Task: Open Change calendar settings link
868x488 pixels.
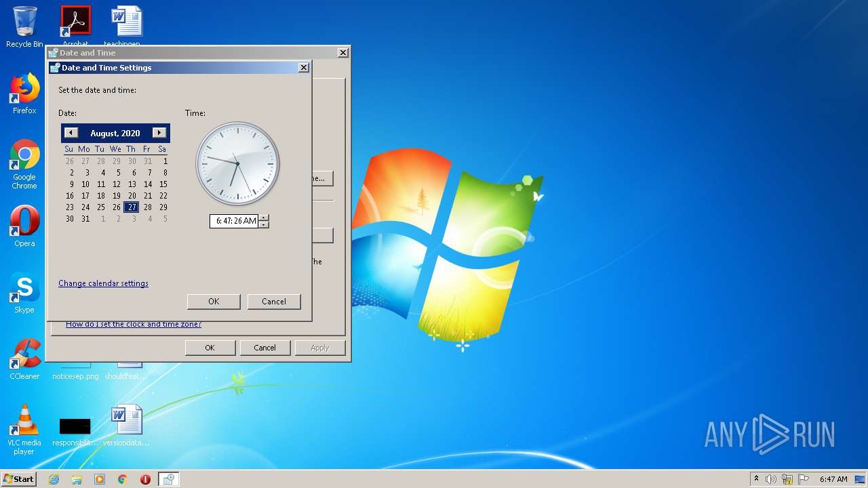Action: tap(103, 283)
